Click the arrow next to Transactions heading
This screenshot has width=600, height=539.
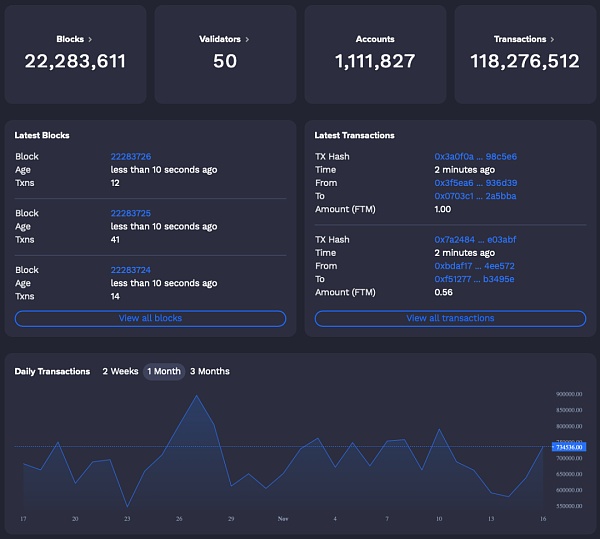pos(551,39)
